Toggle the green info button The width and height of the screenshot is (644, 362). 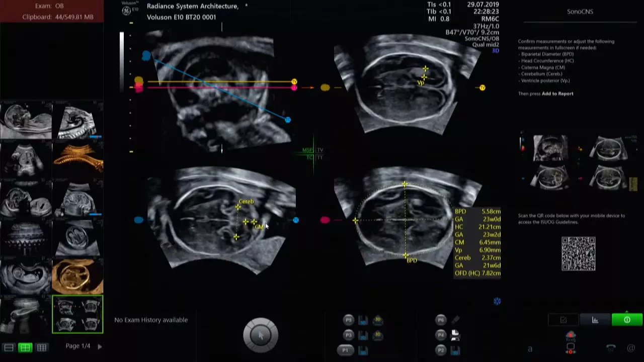pos(627,320)
